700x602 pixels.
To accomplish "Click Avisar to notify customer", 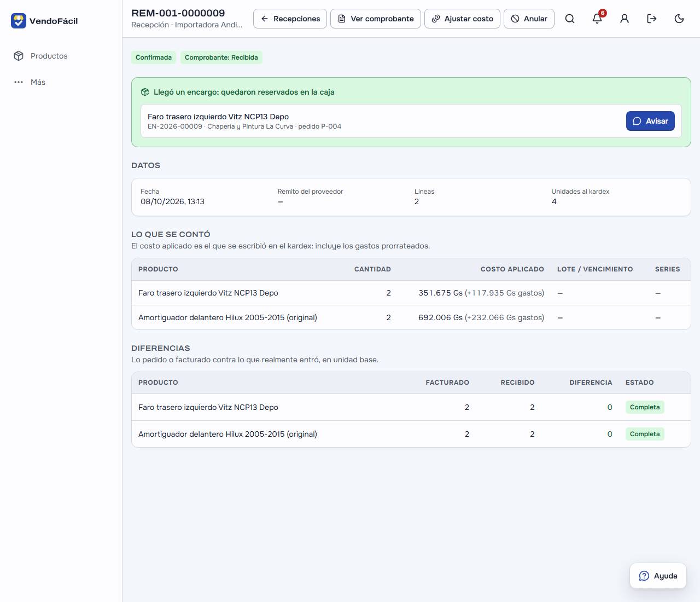I will point(650,121).
